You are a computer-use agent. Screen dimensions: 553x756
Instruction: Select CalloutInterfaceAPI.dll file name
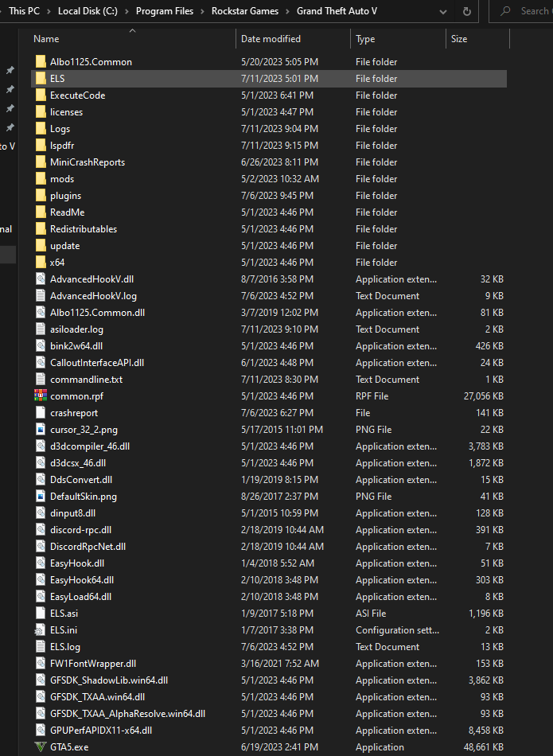pyautogui.click(x=97, y=363)
